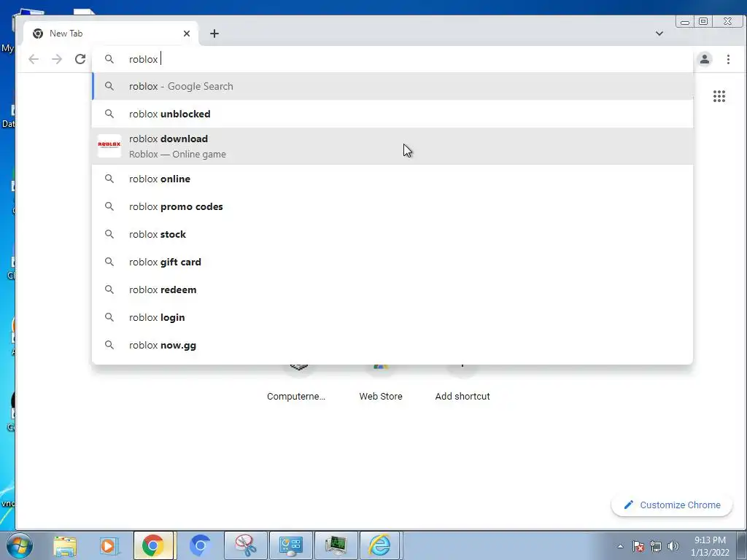This screenshot has height=560, width=747.
Task: Choose the roblox online suggestion
Action: click(x=393, y=179)
